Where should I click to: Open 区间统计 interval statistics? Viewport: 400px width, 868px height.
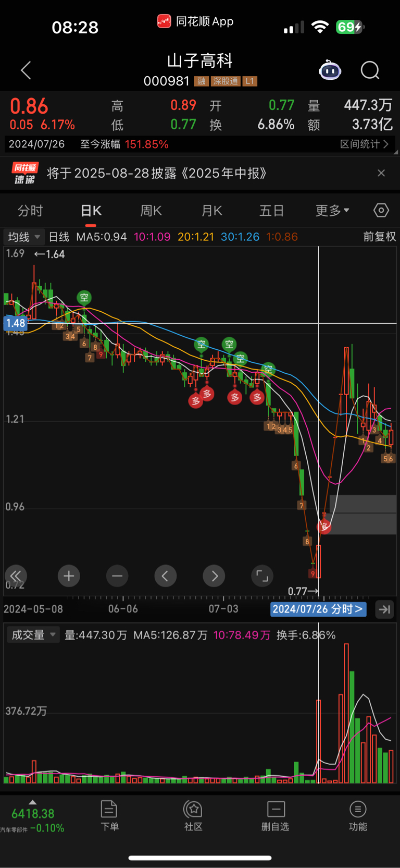365,144
